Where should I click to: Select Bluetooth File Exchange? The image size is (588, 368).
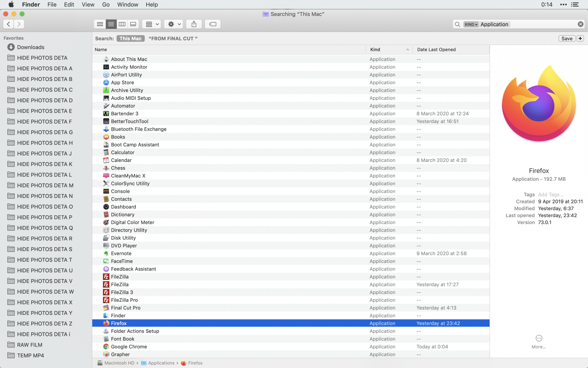pyautogui.click(x=291, y=129)
